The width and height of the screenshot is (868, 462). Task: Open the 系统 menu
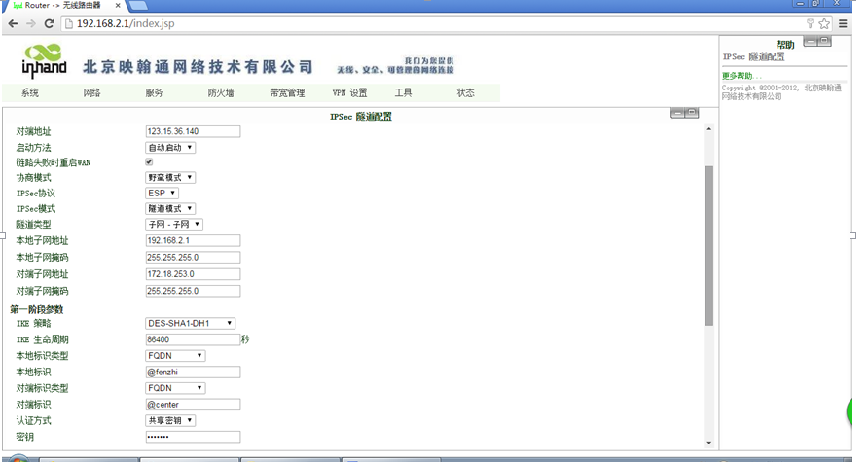(30, 93)
